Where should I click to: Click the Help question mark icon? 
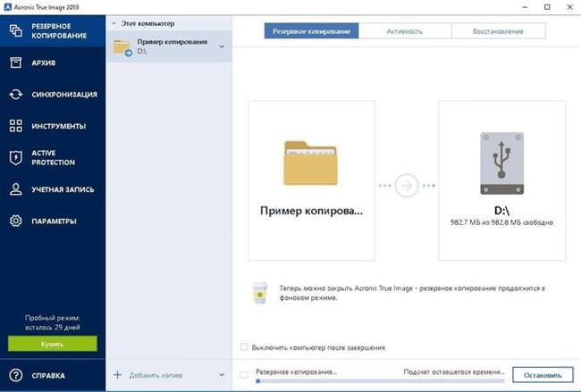[x=15, y=375]
